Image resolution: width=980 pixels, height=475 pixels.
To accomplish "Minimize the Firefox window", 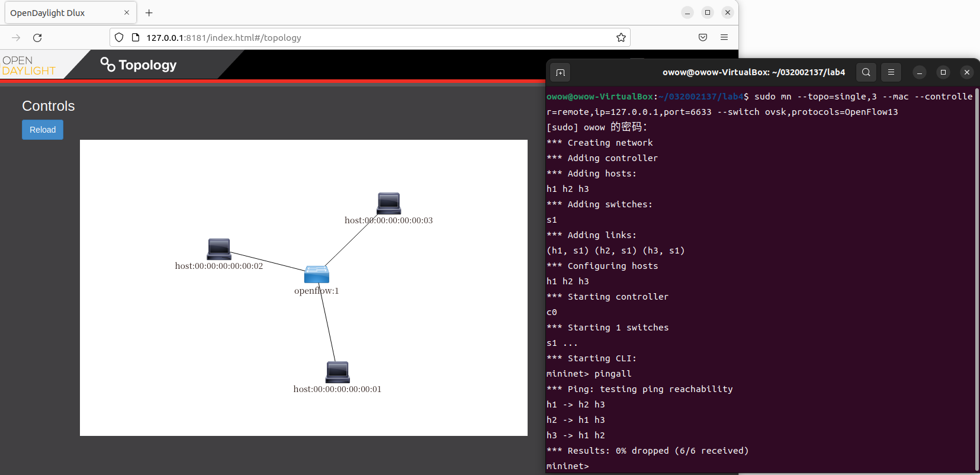I will pos(687,12).
